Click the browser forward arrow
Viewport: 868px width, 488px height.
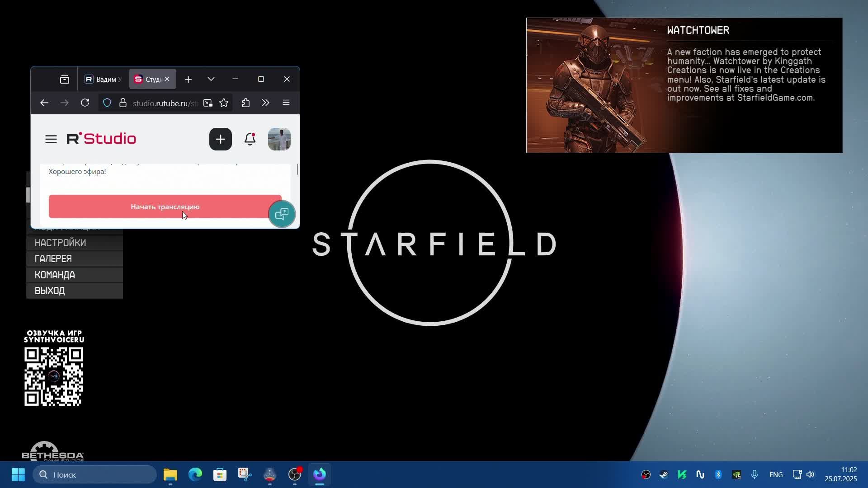point(65,103)
